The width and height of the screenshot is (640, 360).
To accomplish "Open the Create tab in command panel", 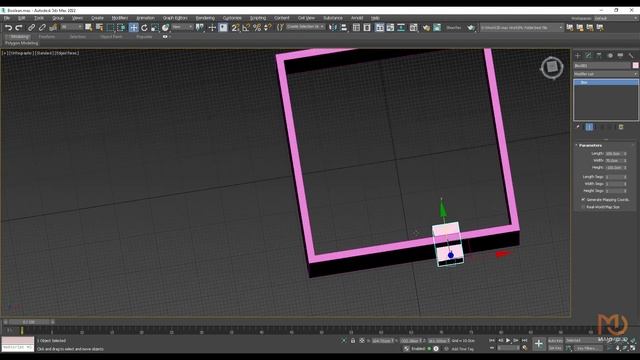I will (x=578, y=56).
